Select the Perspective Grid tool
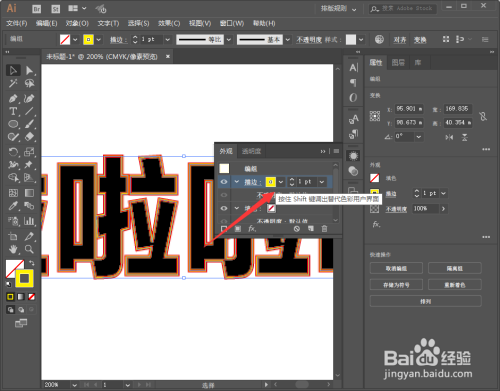 click(29, 177)
